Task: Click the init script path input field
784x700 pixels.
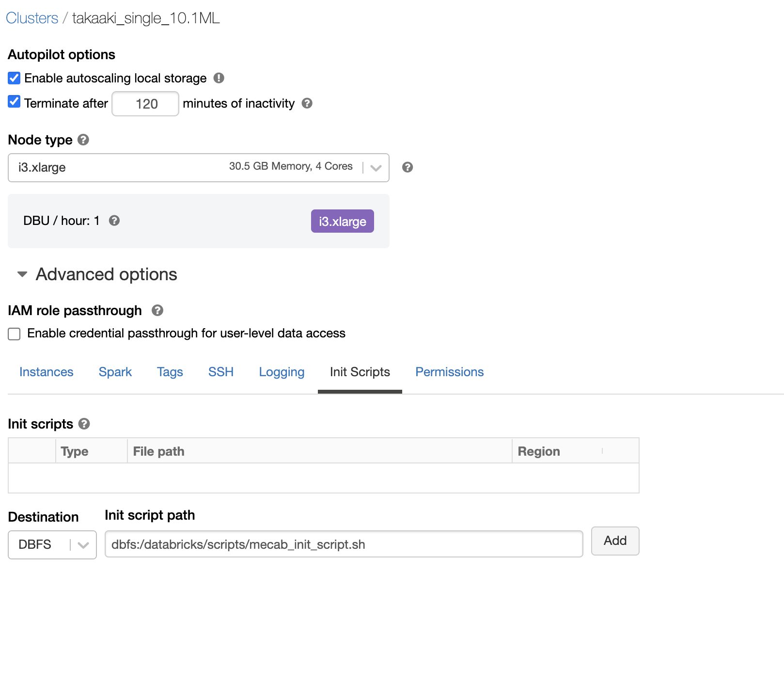Action: 344,544
